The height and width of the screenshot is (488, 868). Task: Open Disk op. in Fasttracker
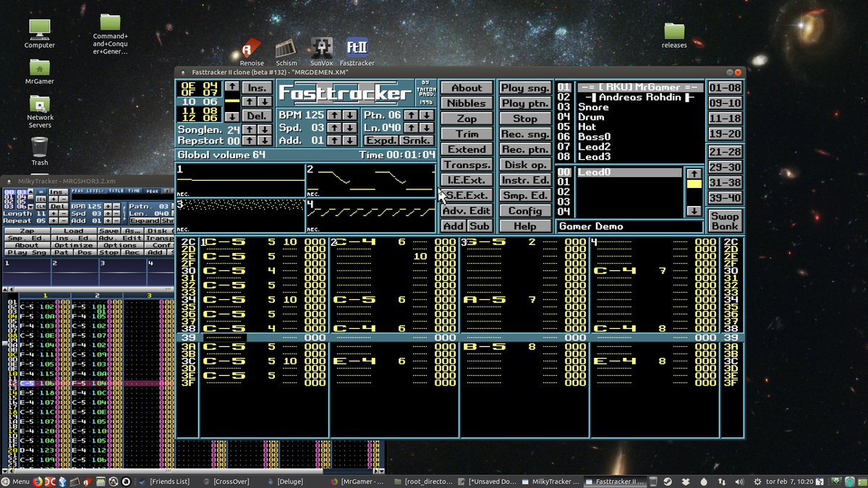point(525,164)
